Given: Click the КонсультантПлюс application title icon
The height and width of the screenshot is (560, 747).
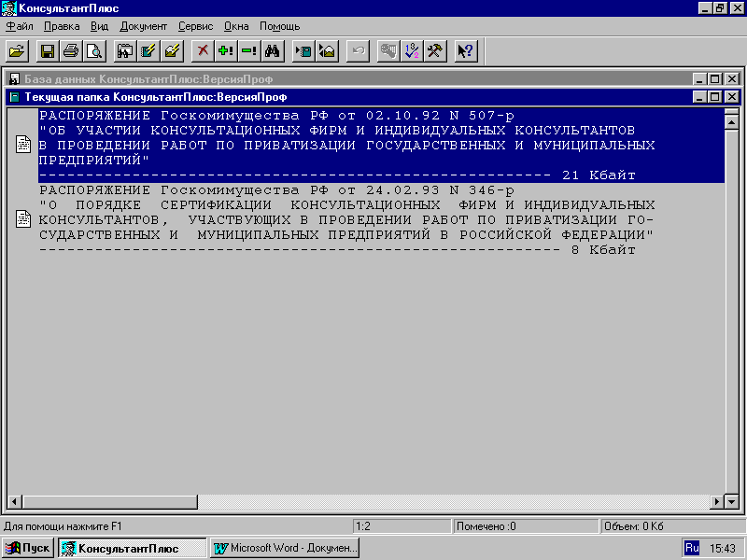Looking at the screenshot, I should tap(9, 8).
